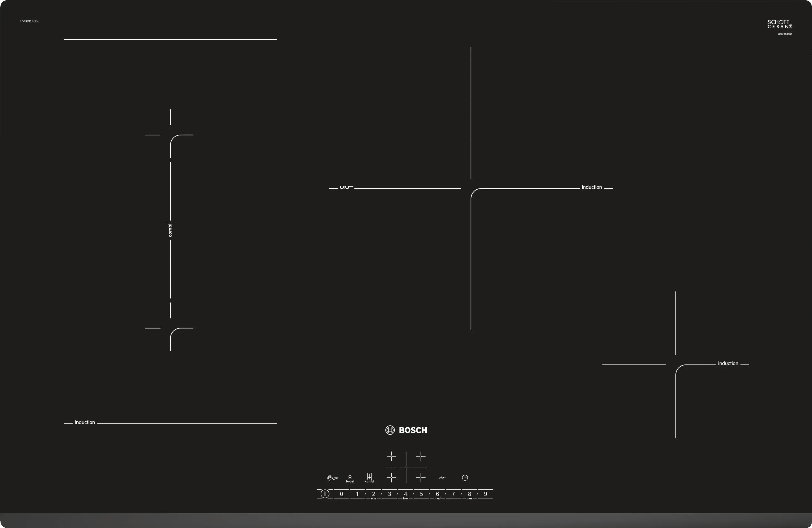This screenshot has width=812, height=528.
Task: Choose power level 4 (low)
Action: [x=405, y=494]
